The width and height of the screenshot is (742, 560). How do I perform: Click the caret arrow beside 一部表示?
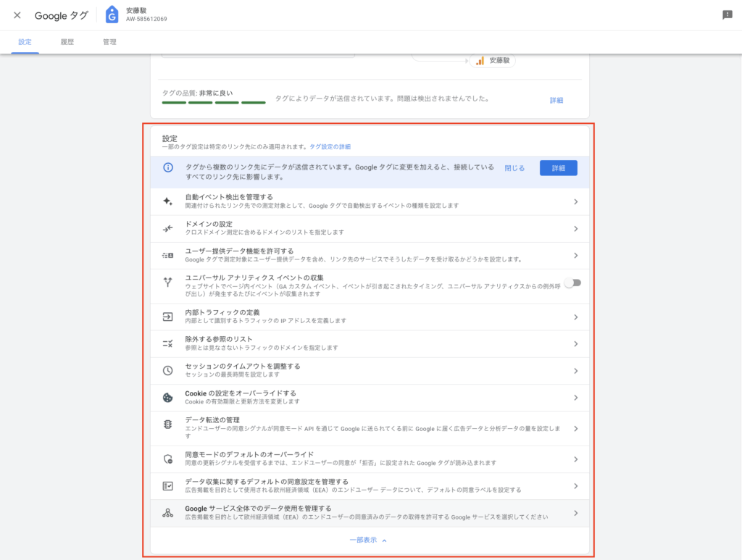[384, 540]
